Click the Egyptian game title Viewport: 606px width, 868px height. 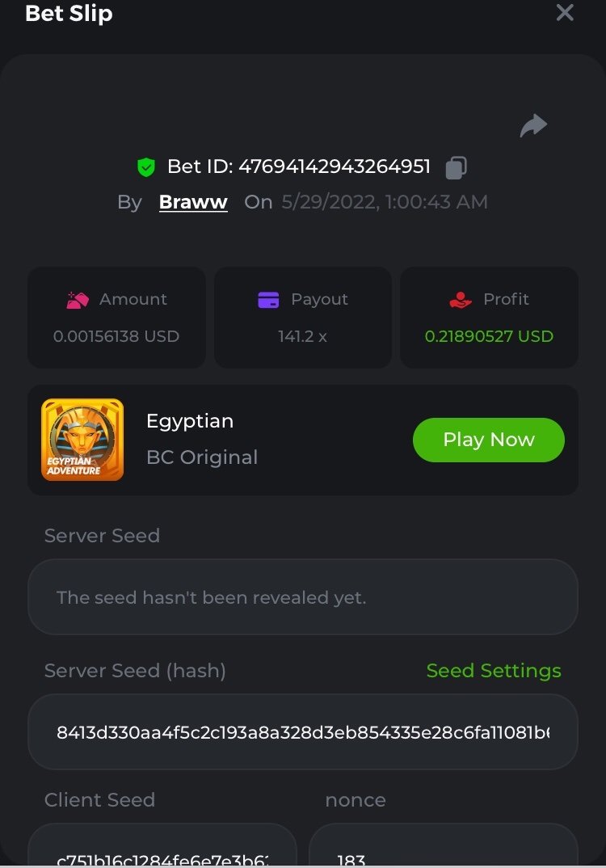click(x=190, y=421)
